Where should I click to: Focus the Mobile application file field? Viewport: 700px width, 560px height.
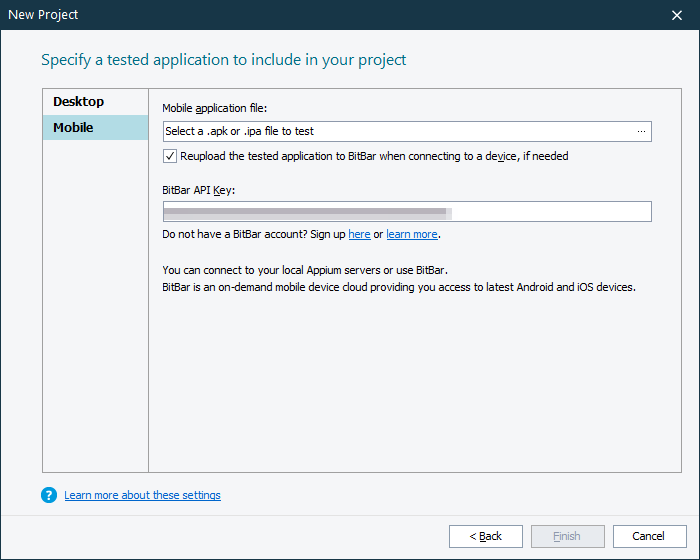(x=396, y=131)
